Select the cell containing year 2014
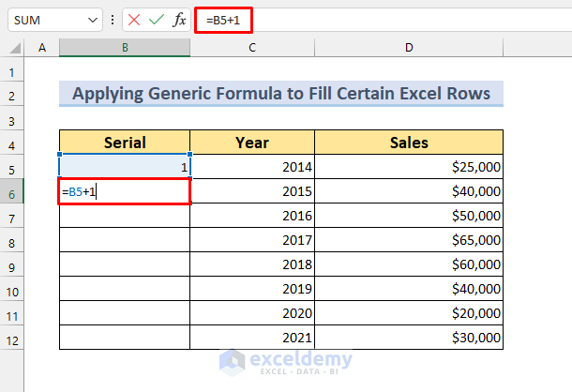 (x=252, y=167)
